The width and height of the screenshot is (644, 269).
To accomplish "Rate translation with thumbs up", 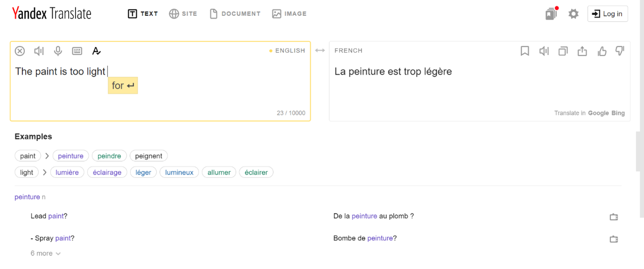I will [x=602, y=51].
